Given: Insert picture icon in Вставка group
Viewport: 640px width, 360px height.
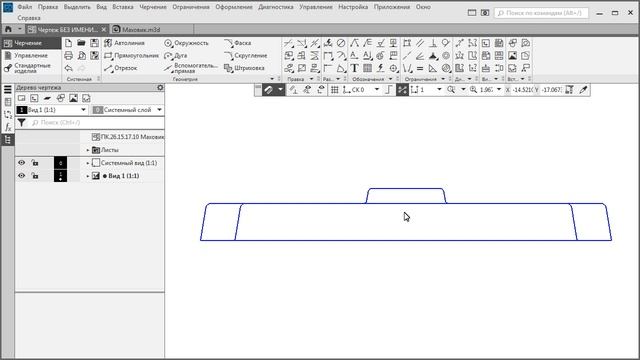Looking at the screenshot, I should 513,56.
